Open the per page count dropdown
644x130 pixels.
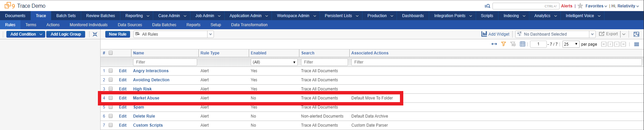(x=571, y=44)
